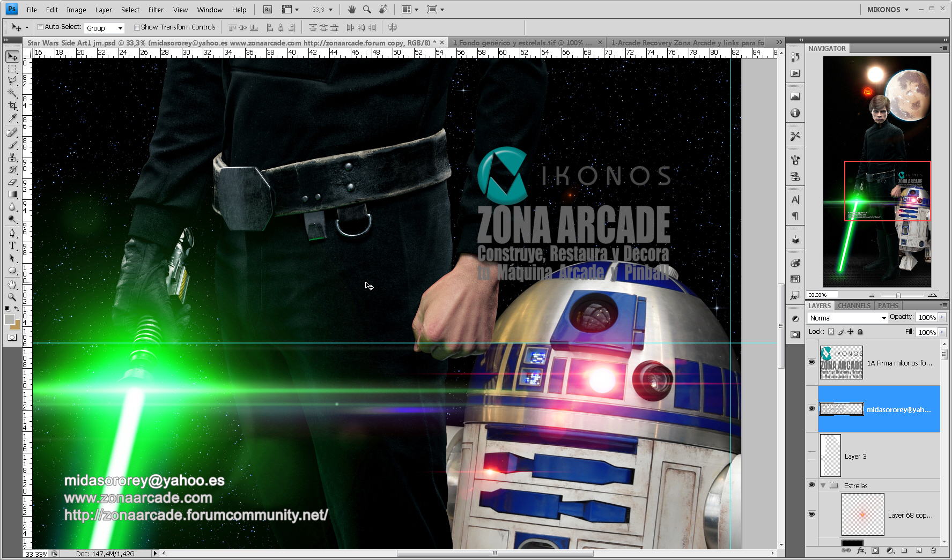Screen dimensions: 952x560
Task: Toggle lock transparent pixels
Action: click(831, 332)
